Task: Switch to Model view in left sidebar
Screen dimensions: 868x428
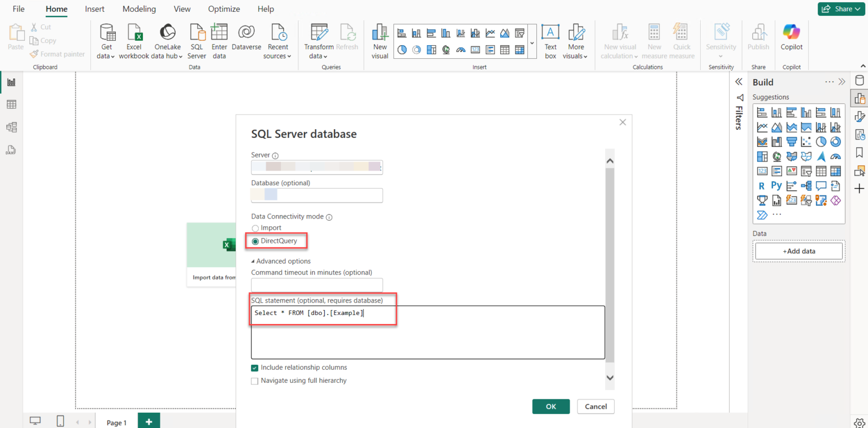Action: pos(12,127)
